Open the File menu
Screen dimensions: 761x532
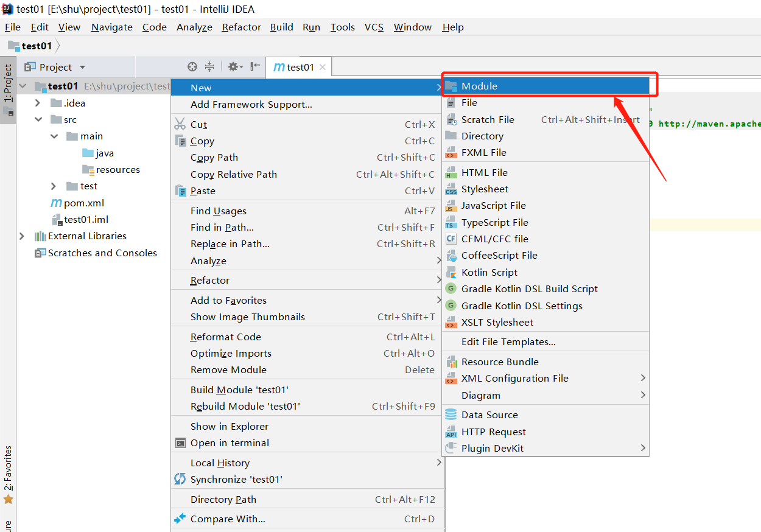pos(12,27)
